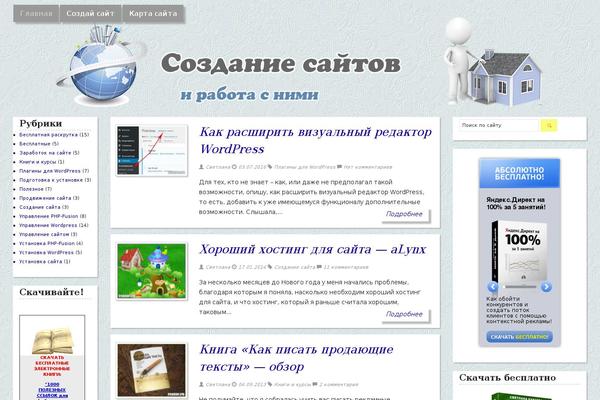Click Плагины для WordPress tag in first post meta
The image size is (600, 400).
pos(305,167)
